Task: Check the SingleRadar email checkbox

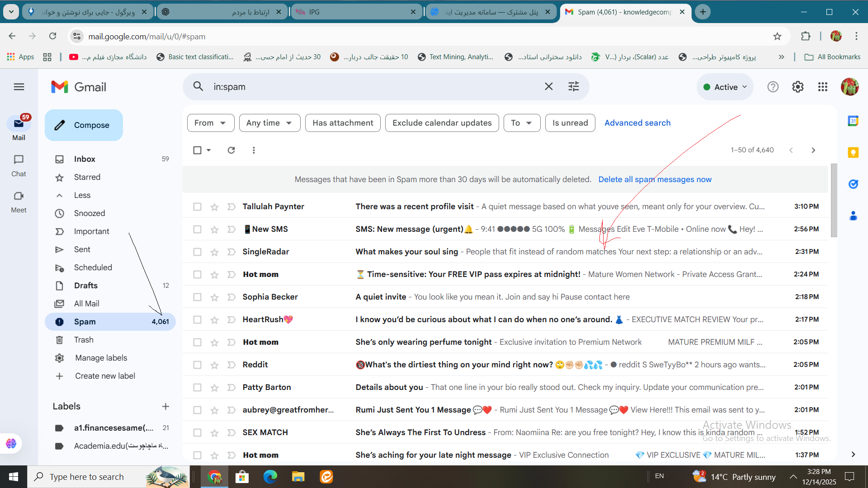Action: pyautogui.click(x=197, y=252)
